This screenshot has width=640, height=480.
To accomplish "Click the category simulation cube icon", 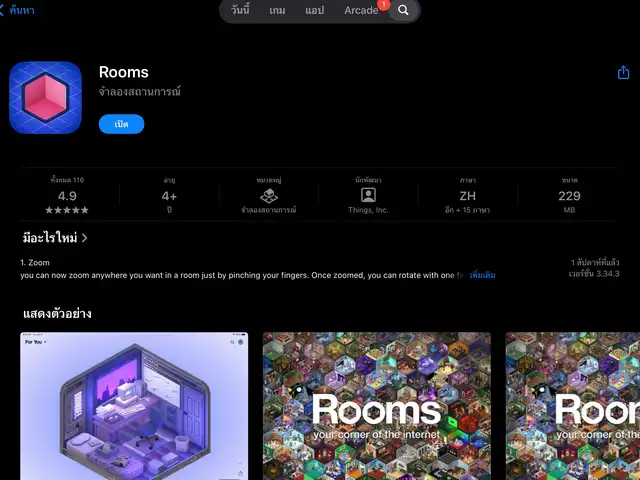I will pos(268,195).
